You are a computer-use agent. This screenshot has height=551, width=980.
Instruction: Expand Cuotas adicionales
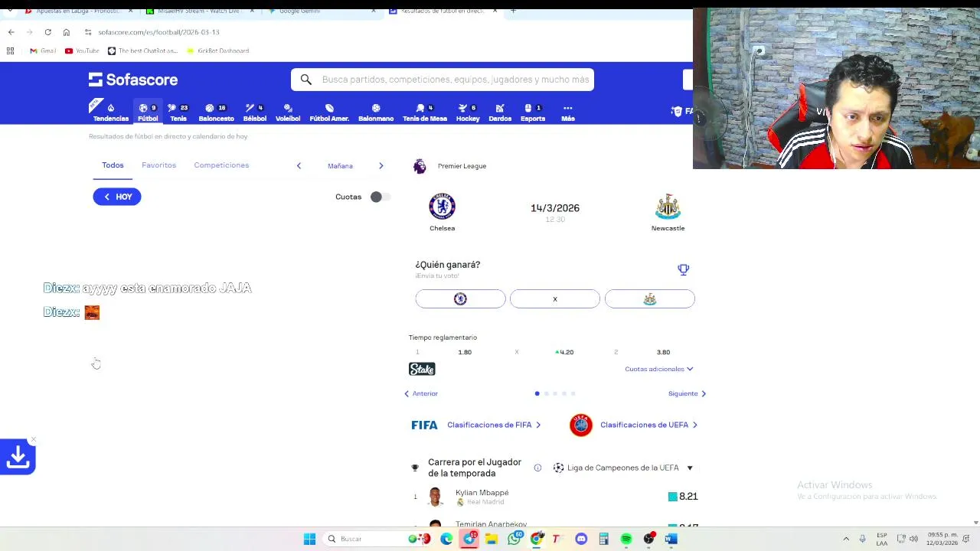click(x=658, y=369)
